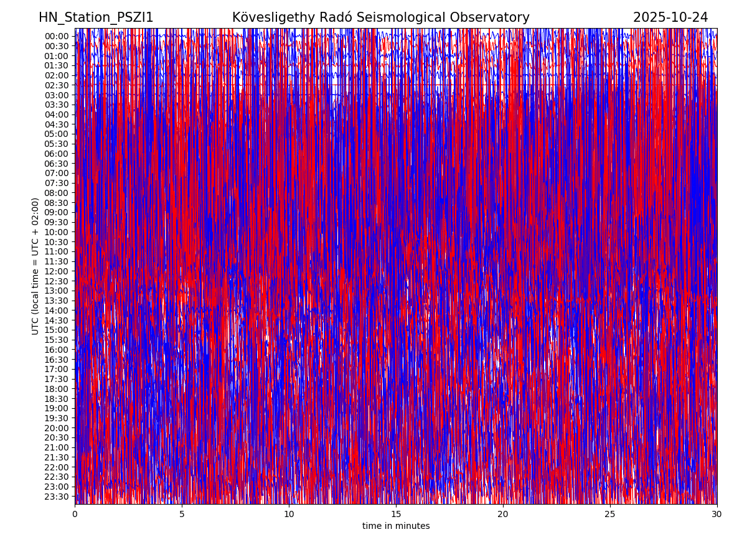Image resolution: width=747 pixels, height=560 pixels.
Task: Click the 25 minute x-axis tick
Action: [x=610, y=514]
